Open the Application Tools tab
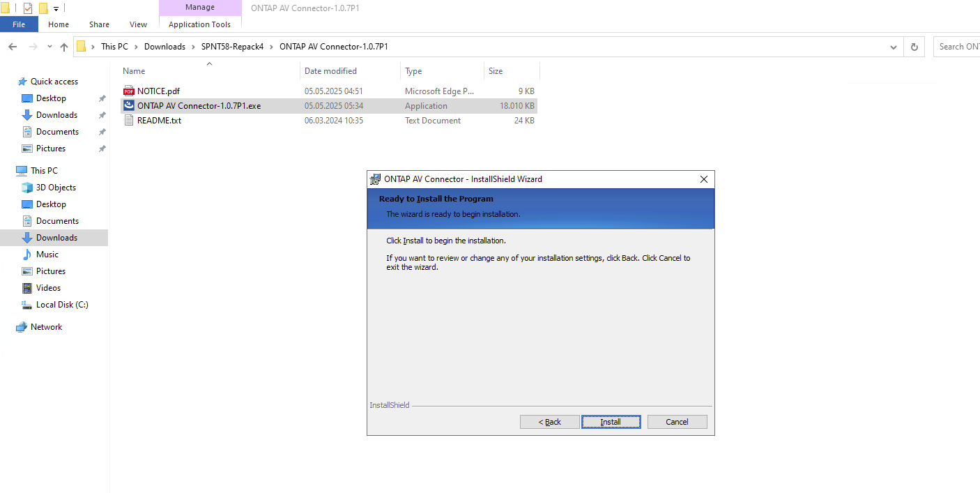The height and width of the screenshot is (493, 980). tap(199, 24)
